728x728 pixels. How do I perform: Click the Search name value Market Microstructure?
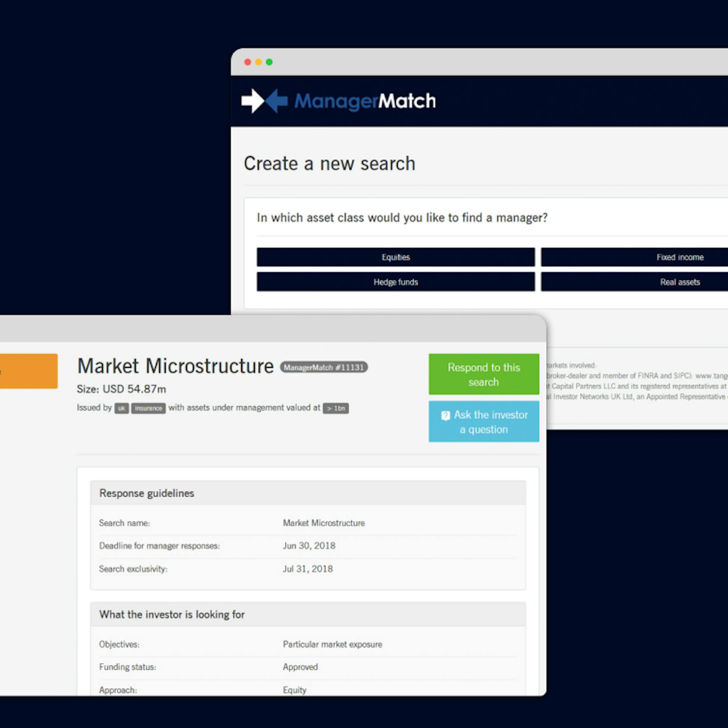324,523
